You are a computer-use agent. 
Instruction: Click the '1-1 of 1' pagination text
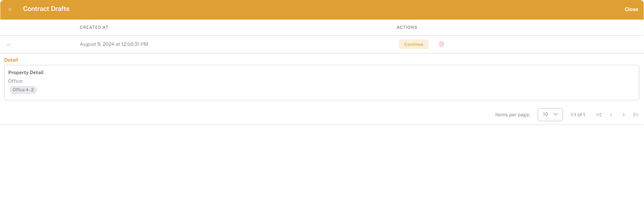click(x=578, y=115)
